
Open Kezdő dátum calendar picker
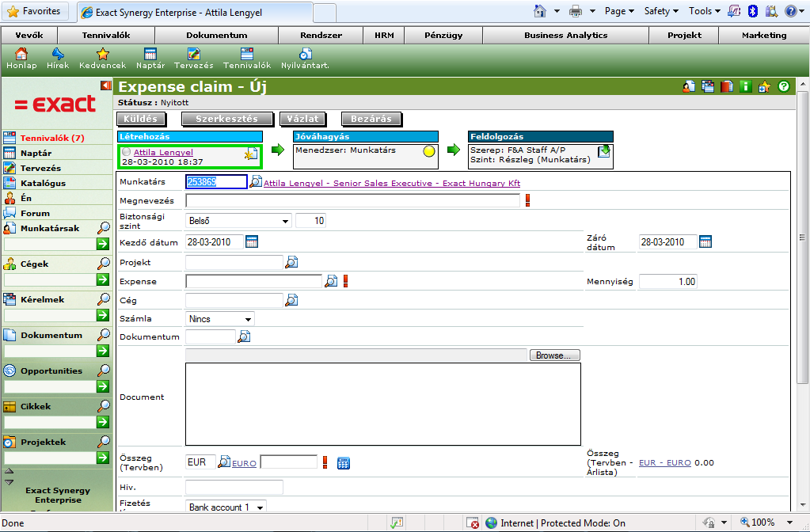coord(252,241)
